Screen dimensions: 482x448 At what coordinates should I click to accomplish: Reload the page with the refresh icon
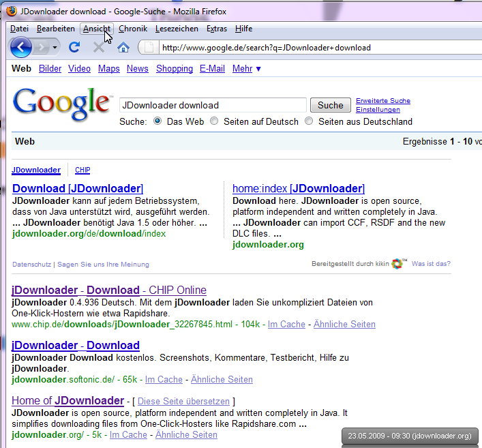74,47
